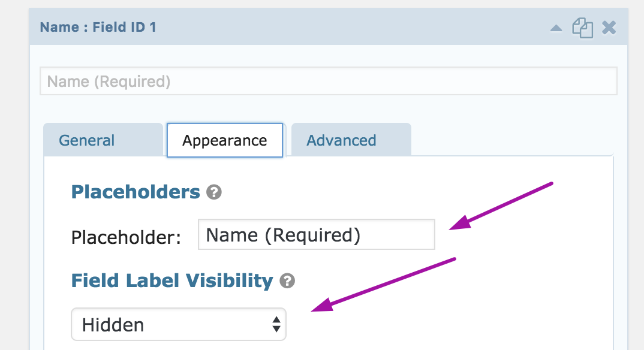Click the Field Label Visibility heading
This screenshot has width=644, height=350.
point(172,280)
